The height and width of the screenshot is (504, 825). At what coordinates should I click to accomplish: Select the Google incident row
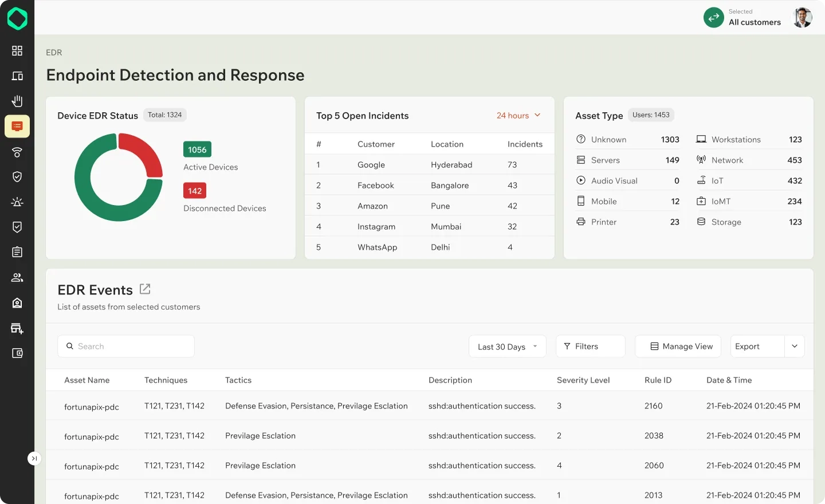click(430, 164)
